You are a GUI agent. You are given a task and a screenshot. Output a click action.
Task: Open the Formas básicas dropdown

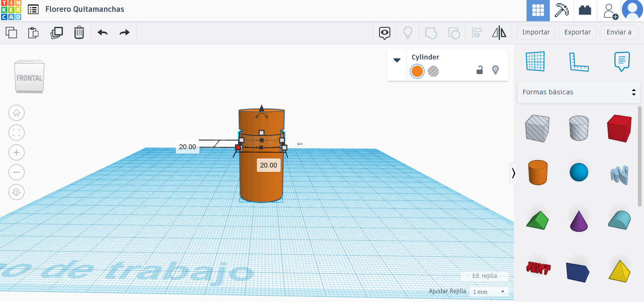(x=578, y=92)
